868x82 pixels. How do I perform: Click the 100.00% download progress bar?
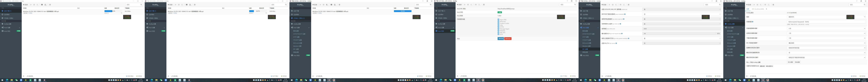pyautogui.click(x=402, y=11)
